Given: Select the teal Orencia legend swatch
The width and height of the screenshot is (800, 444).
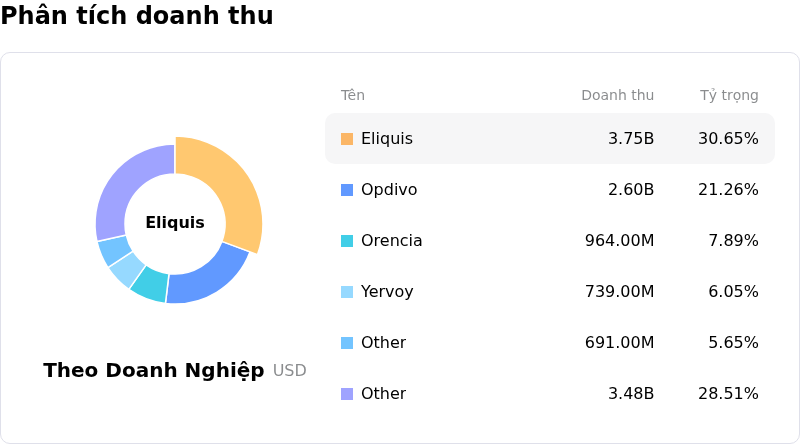Looking at the screenshot, I should (x=347, y=241).
